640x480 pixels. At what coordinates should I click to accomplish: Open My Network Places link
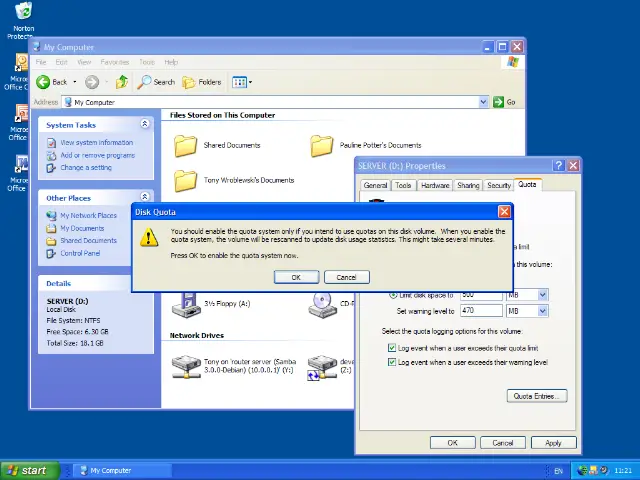(x=89, y=215)
